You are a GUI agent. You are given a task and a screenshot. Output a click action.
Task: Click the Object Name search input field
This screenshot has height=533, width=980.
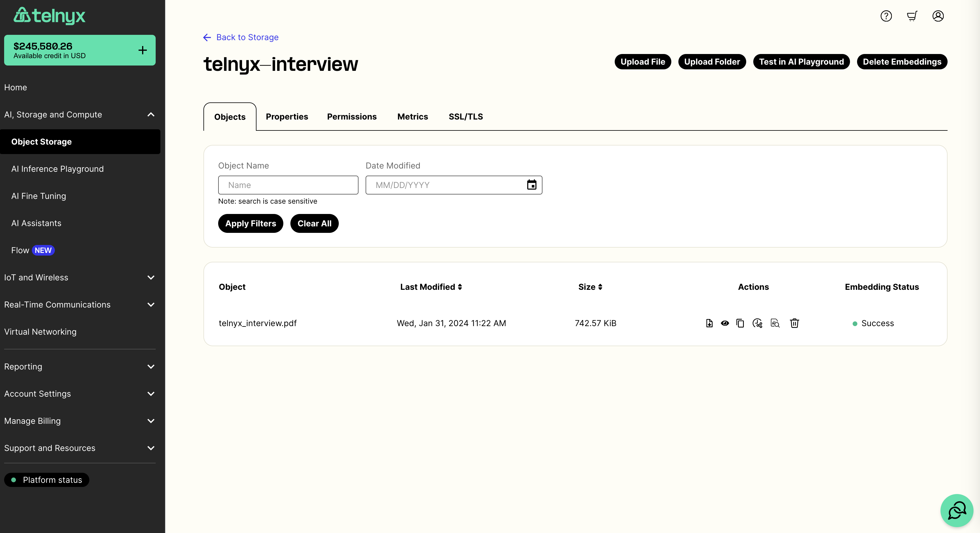(x=288, y=185)
